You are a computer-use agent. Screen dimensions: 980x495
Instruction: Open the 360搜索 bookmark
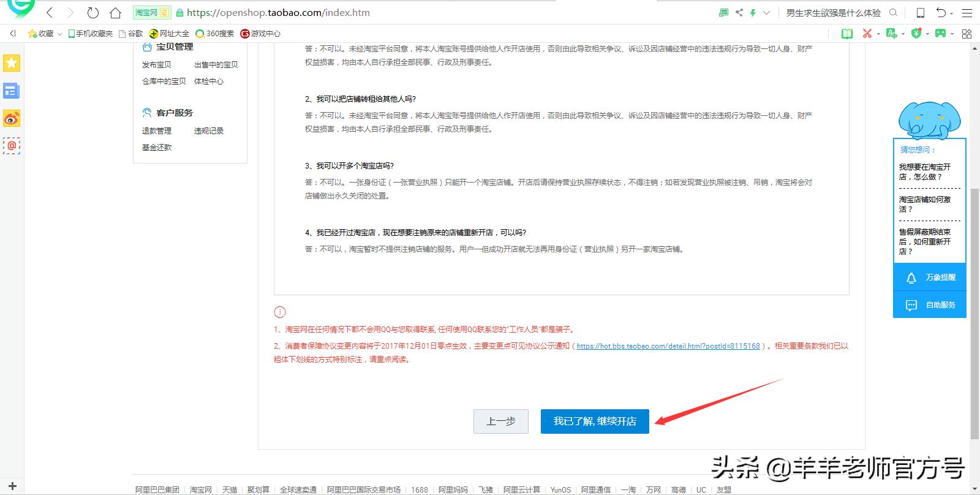pyautogui.click(x=214, y=34)
